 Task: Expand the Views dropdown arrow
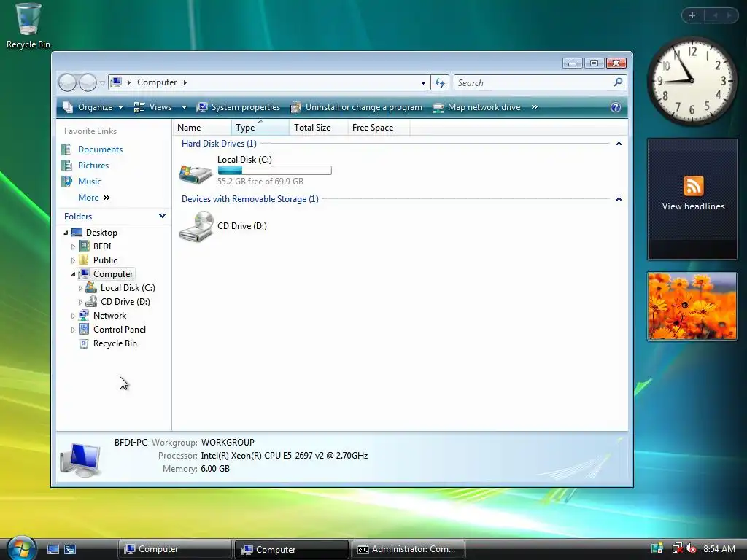(x=184, y=107)
